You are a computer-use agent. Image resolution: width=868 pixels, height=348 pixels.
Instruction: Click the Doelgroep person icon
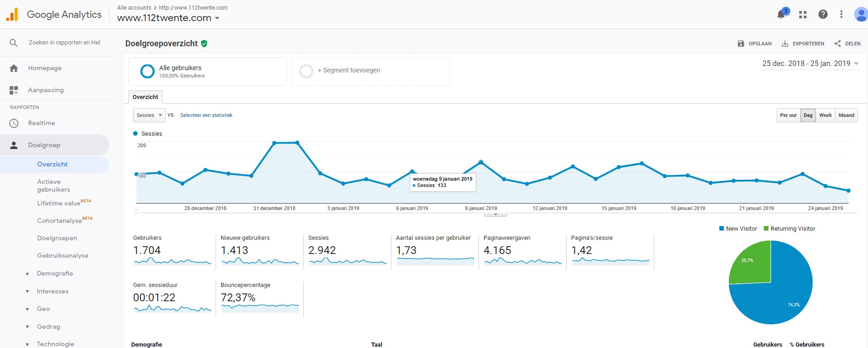(x=14, y=145)
